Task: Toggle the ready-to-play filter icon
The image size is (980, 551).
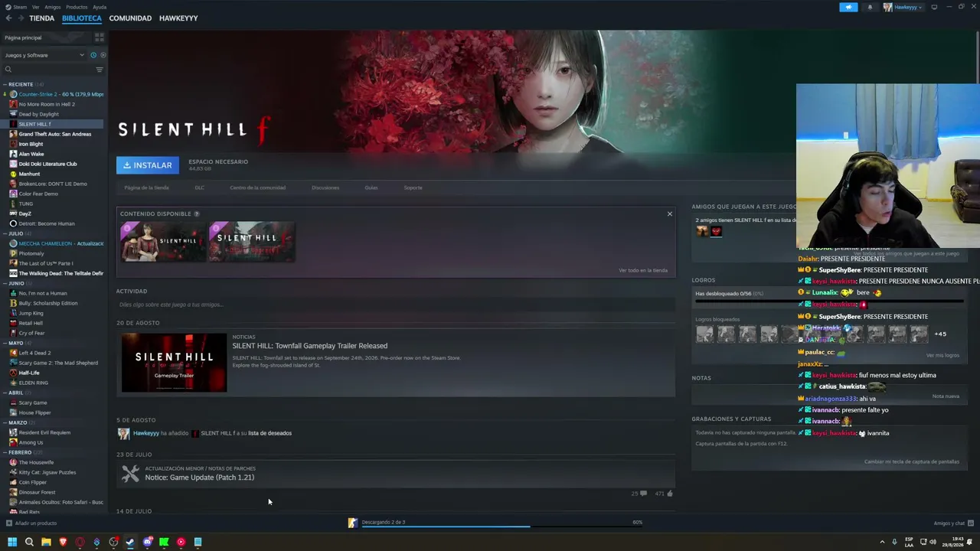Action: pyautogui.click(x=103, y=55)
